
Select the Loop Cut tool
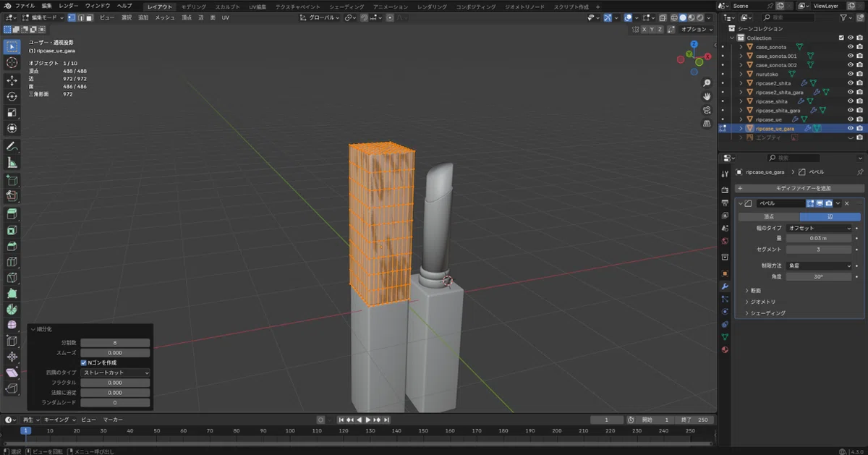[12, 261]
